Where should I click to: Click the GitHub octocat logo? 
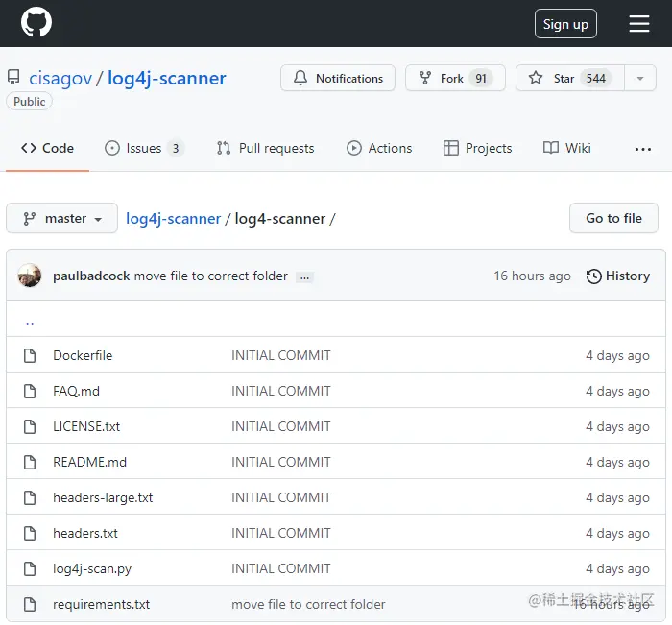click(36, 22)
